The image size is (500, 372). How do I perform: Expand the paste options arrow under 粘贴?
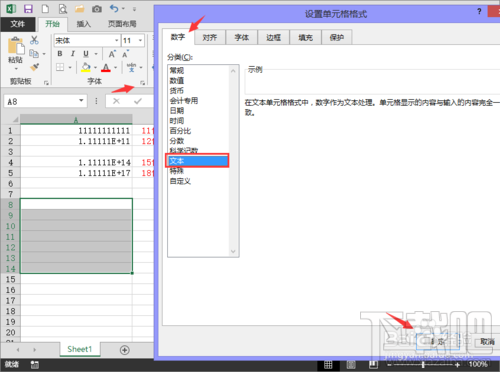[x=16, y=69]
